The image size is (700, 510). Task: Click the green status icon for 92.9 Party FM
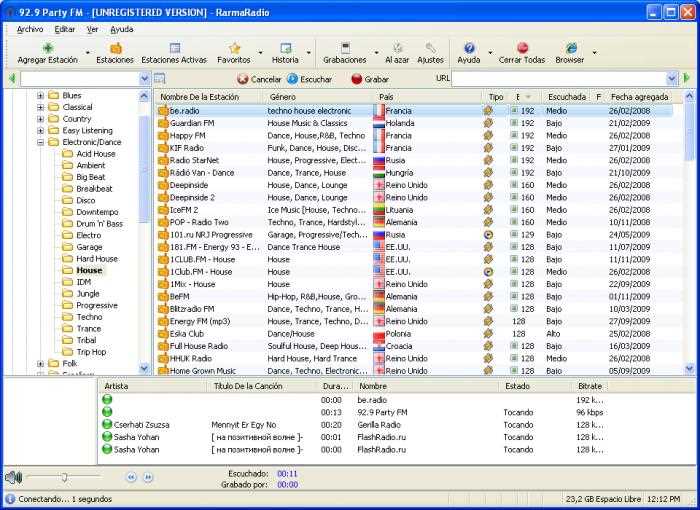click(x=107, y=412)
